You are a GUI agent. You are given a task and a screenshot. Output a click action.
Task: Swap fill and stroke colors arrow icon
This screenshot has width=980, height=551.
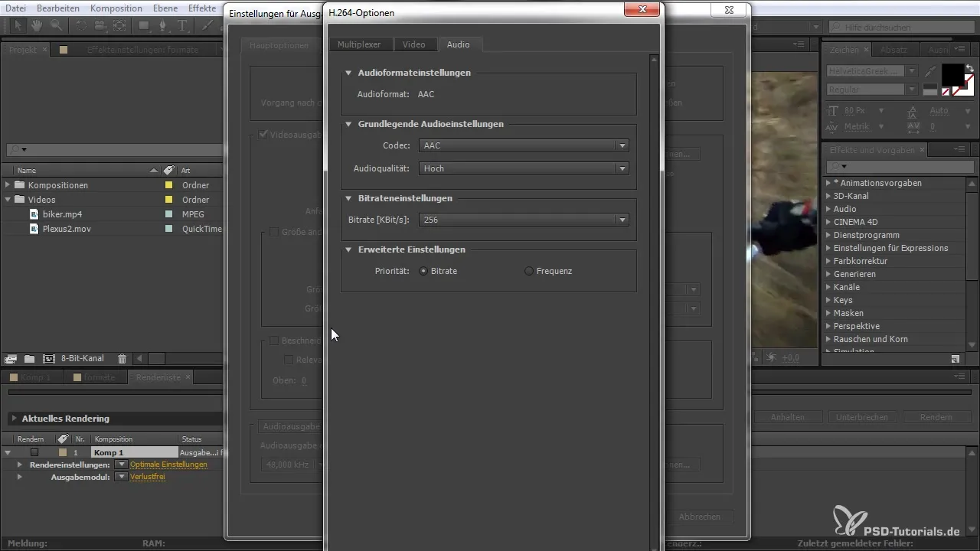click(x=969, y=67)
